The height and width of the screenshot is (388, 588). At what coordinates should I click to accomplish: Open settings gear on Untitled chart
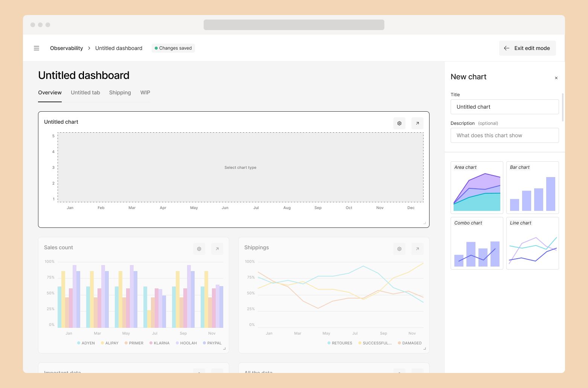[399, 123]
